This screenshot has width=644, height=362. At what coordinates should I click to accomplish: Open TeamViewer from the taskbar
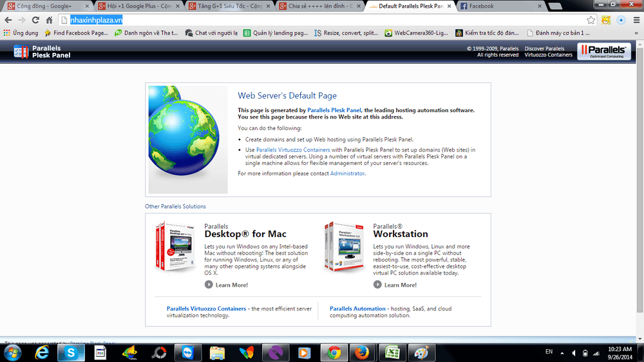tap(187, 353)
